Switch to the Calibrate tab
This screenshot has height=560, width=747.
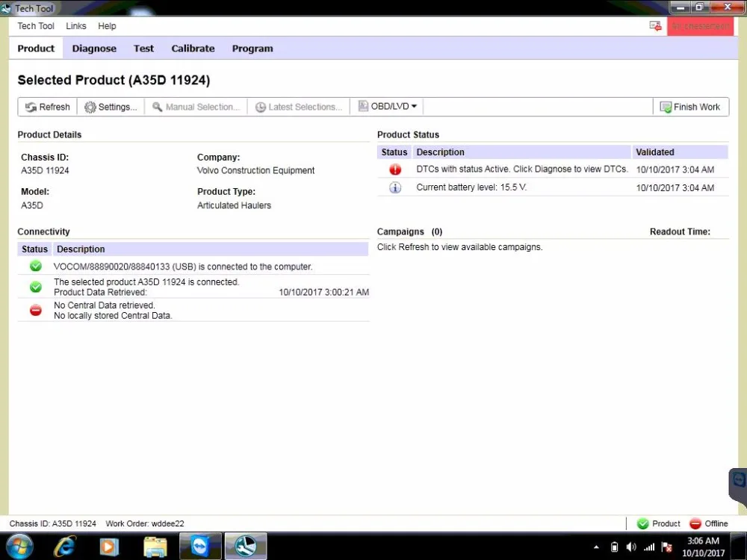tap(193, 49)
